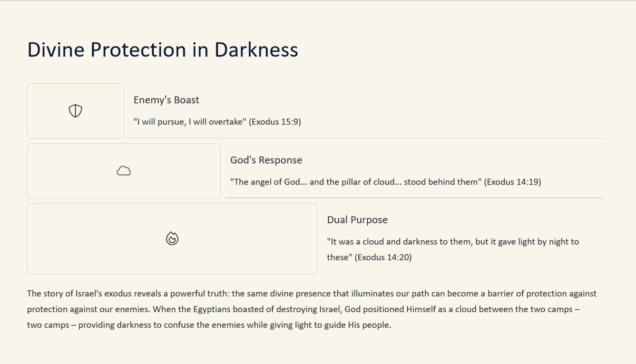
Task: Click the divider line under Enemy's Boast
Action: pyautogui.click(x=366, y=138)
